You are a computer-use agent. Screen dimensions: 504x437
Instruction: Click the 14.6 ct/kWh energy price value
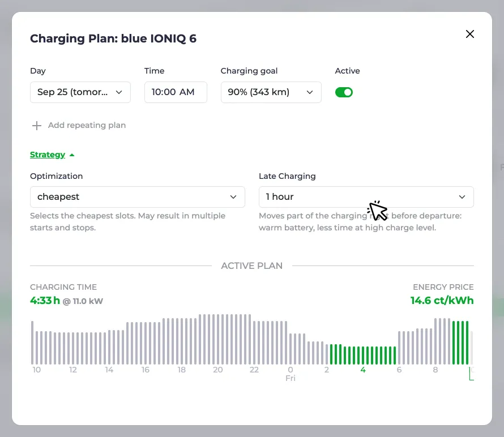click(x=442, y=301)
